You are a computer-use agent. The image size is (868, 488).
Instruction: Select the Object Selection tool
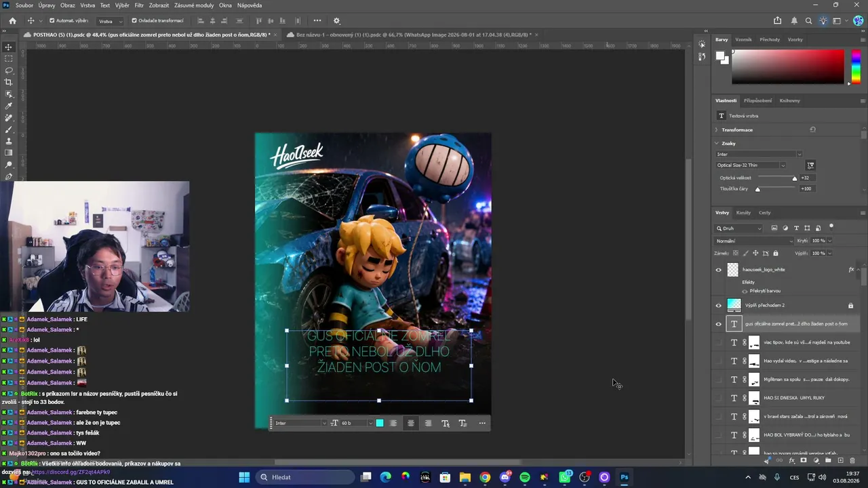(9, 94)
